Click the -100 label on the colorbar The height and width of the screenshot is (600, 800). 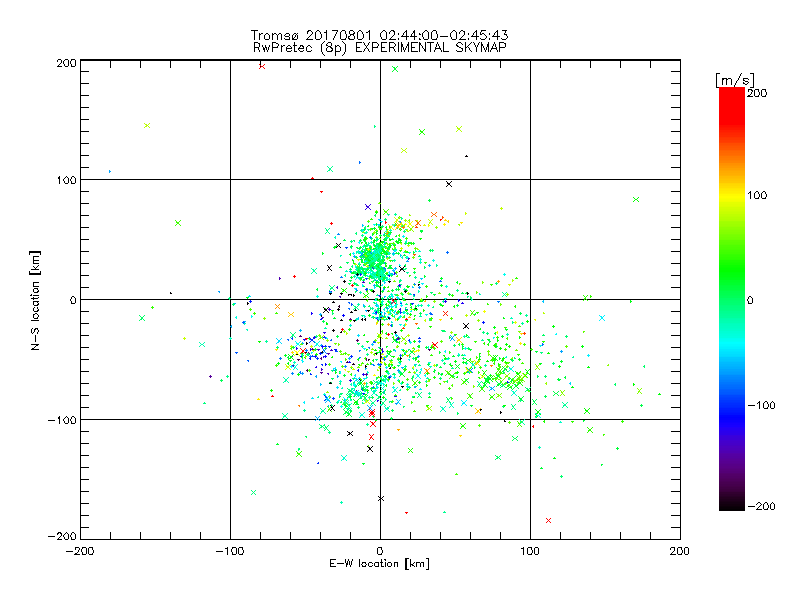coord(761,406)
